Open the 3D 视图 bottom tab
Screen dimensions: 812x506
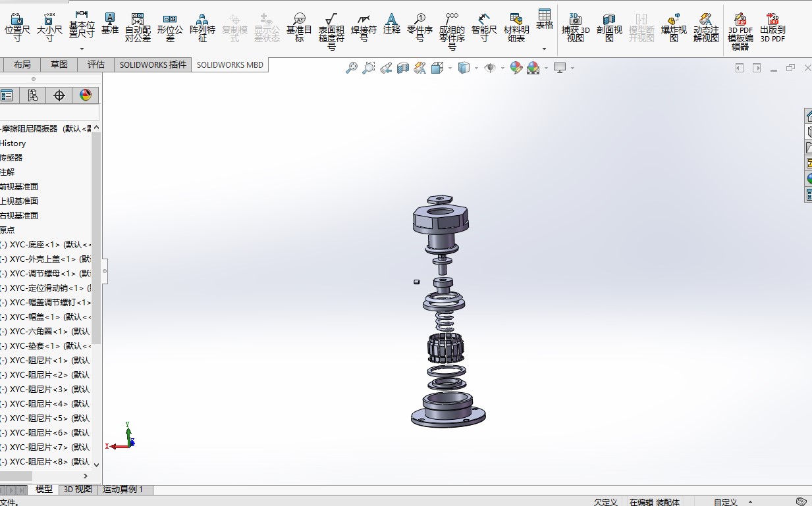click(78, 490)
